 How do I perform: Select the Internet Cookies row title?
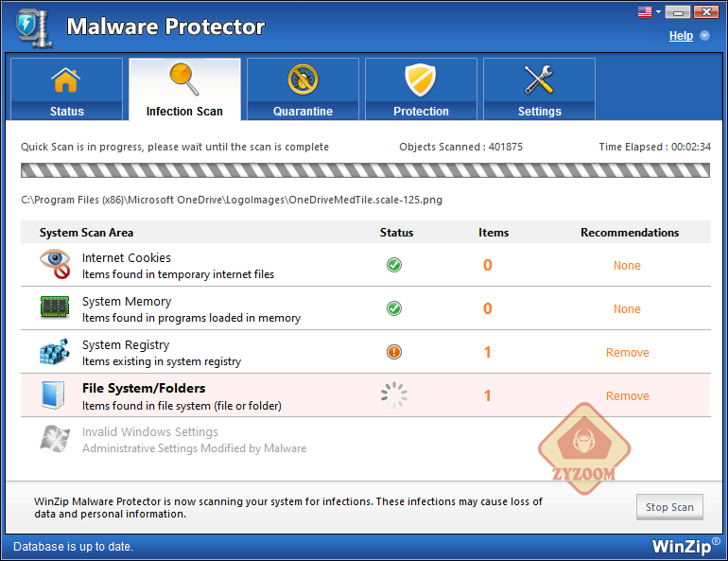point(127,257)
